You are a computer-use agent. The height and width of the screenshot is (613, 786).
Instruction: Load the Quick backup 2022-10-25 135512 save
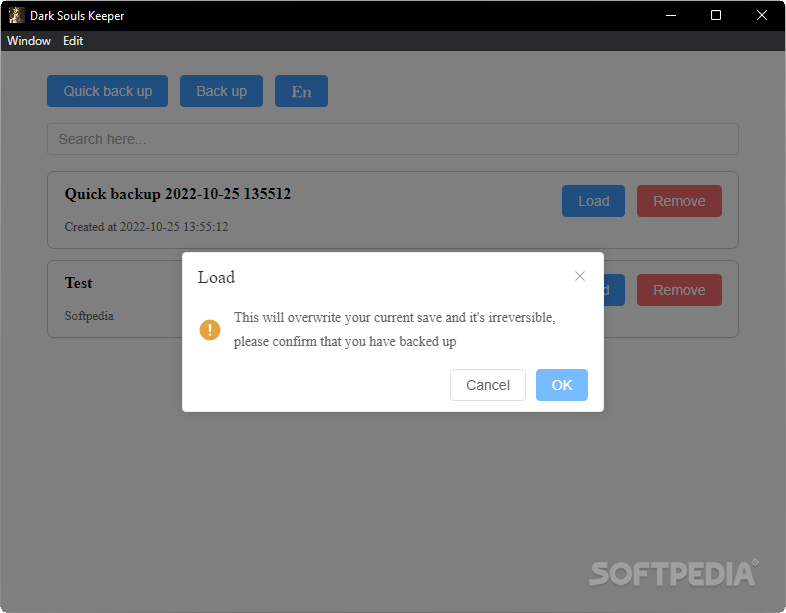tap(594, 201)
